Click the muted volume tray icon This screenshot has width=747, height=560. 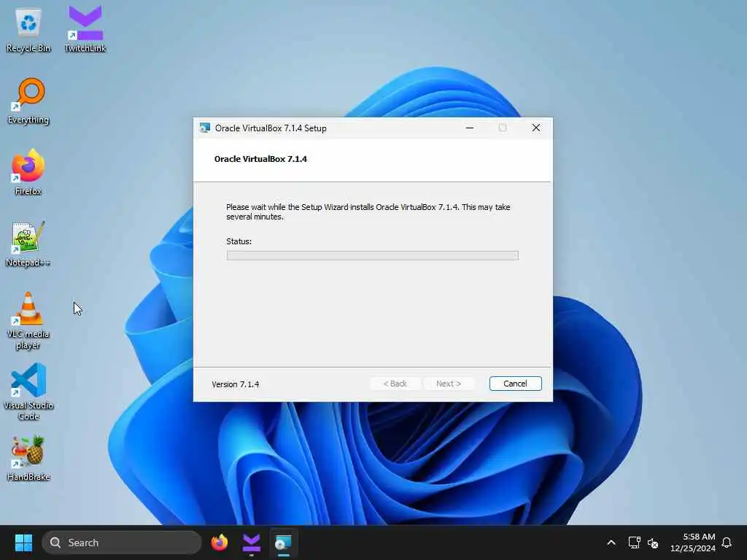coord(653,542)
